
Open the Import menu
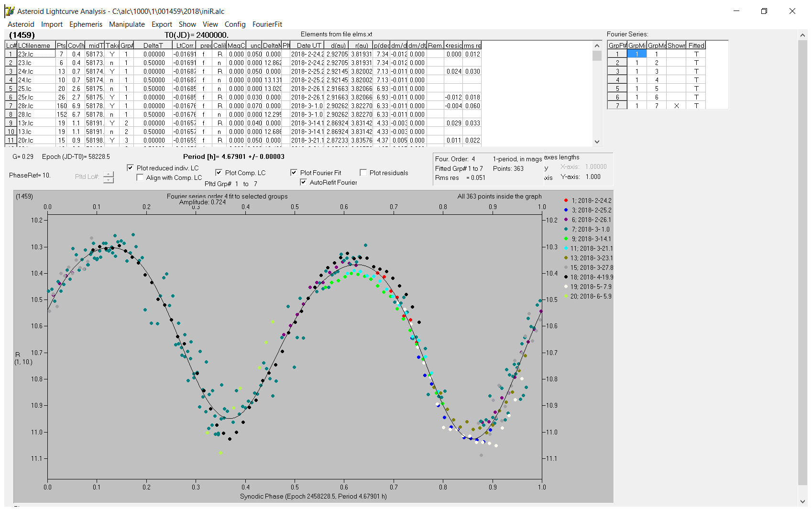coord(52,24)
